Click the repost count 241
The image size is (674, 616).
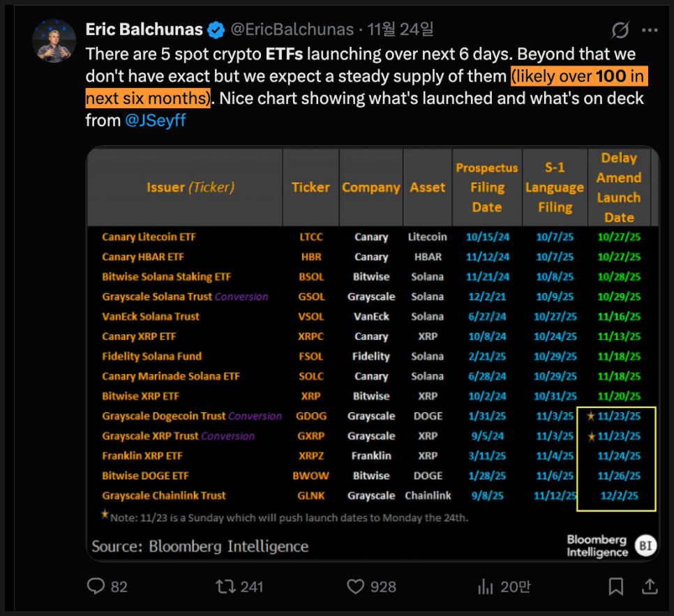(x=252, y=587)
